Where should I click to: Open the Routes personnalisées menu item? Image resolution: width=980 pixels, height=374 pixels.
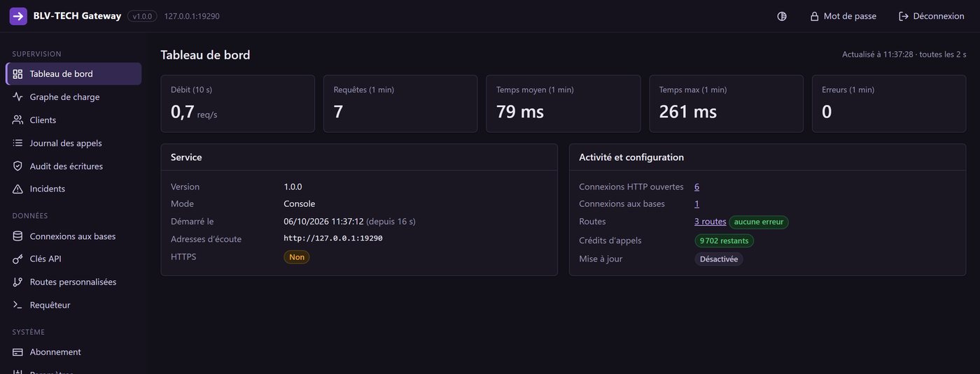pos(73,282)
